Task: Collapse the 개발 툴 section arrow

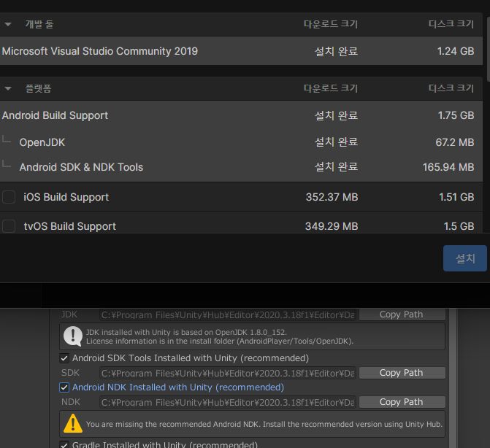Action: (8, 24)
